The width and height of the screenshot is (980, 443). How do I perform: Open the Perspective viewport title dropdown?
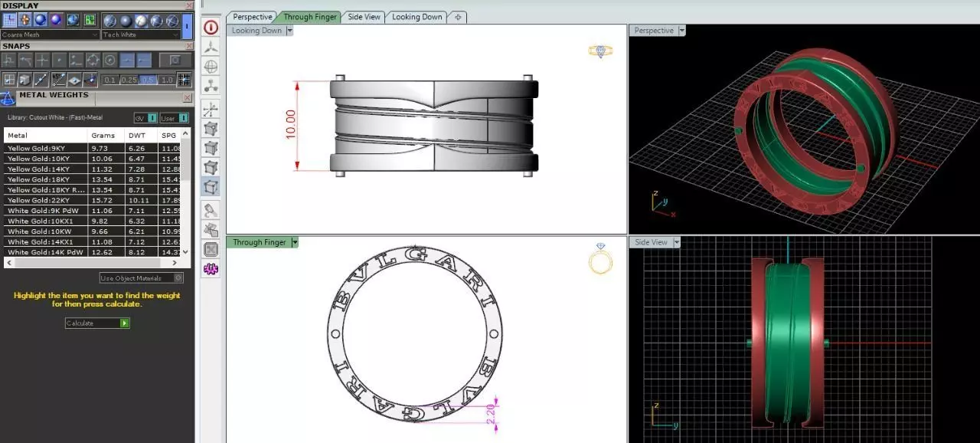click(x=681, y=31)
